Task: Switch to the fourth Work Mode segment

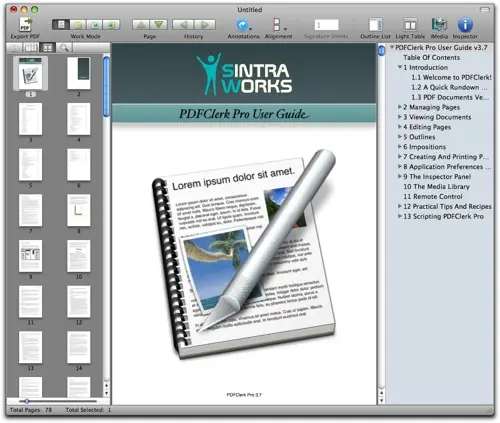Action: coord(112,25)
